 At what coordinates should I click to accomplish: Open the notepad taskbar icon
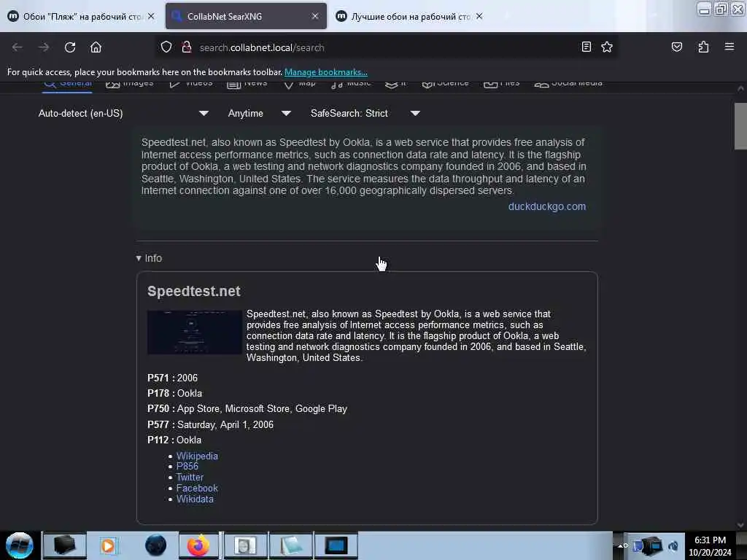coord(291,545)
